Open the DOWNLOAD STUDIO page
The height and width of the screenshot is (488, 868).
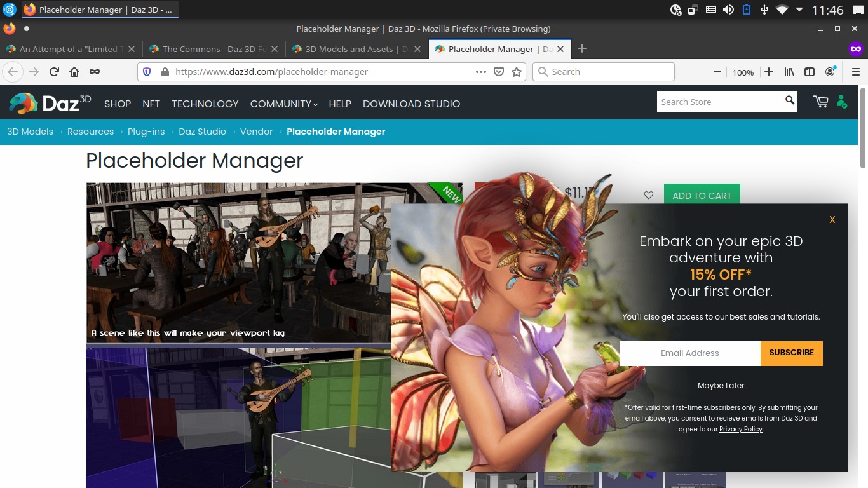pos(411,104)
